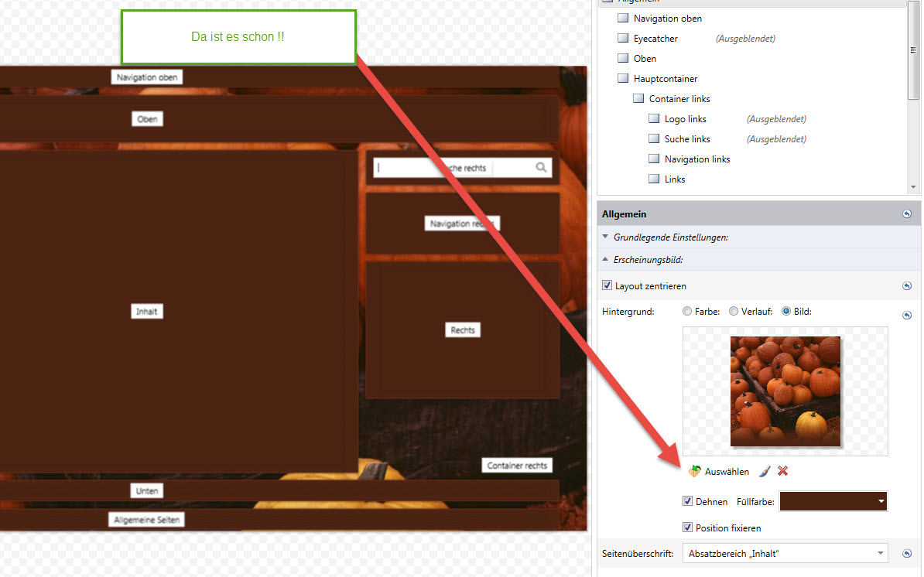Select Rechts area label in layout

(463, 329)
